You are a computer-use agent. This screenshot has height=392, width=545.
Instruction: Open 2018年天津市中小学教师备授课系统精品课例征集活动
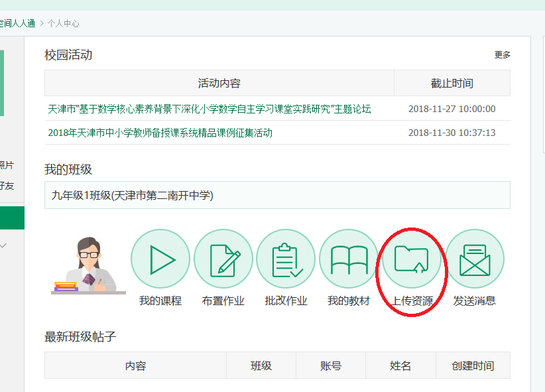click(x=160, y=133)
